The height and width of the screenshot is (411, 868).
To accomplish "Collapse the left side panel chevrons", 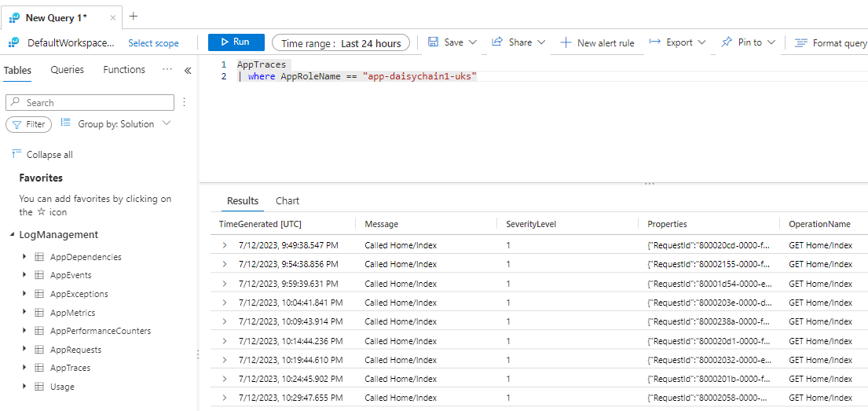I will [x=188, y=71].
